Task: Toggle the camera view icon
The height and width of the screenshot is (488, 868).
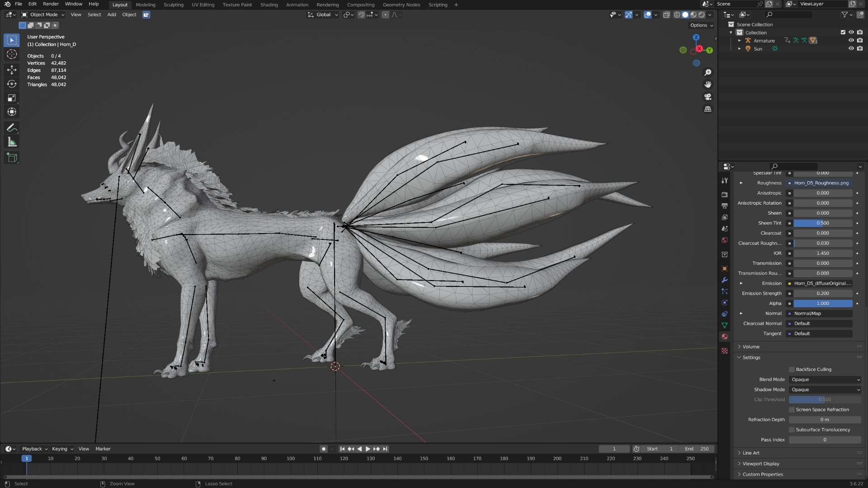Action: tap(708, 97)
